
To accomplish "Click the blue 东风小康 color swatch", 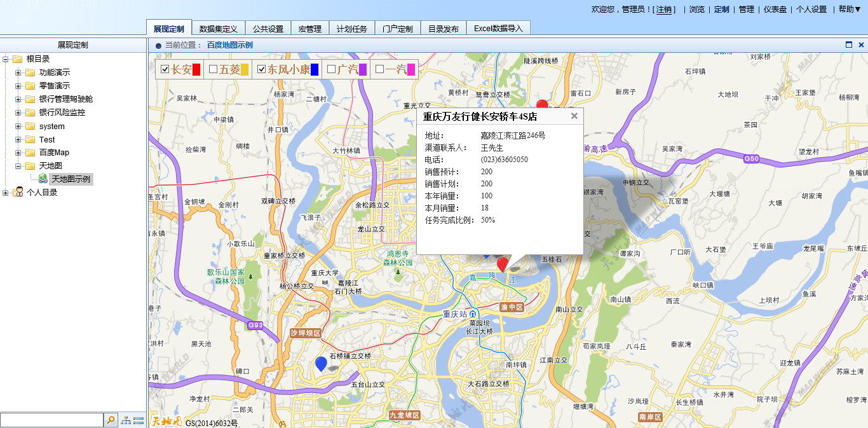I will pos(315,69).
